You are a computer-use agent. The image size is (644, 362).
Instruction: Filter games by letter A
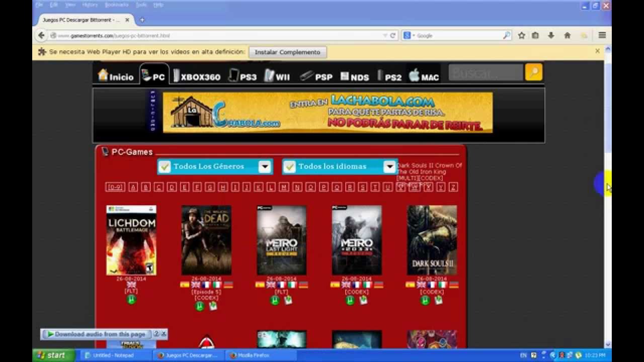click(133, 187)
